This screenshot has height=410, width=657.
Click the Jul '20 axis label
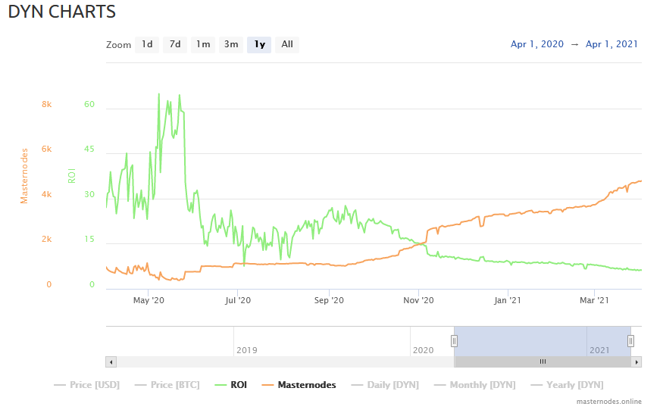tap(238, 300)
